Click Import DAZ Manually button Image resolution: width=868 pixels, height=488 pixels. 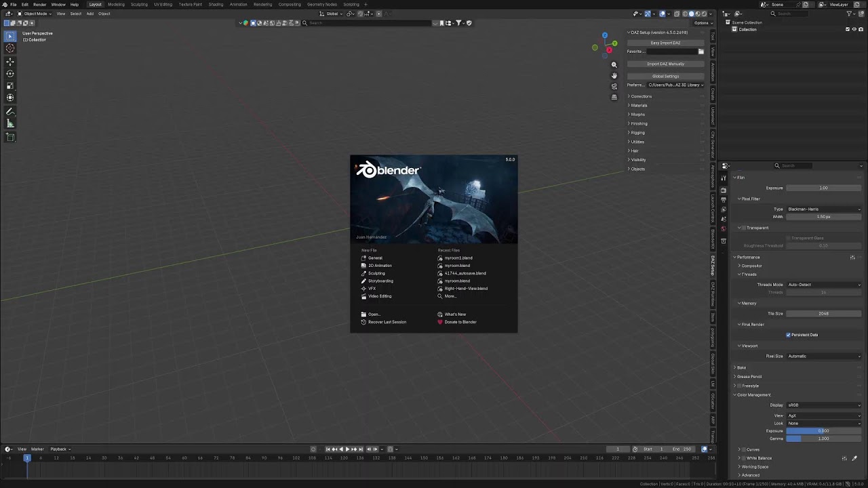click(665, 64)
